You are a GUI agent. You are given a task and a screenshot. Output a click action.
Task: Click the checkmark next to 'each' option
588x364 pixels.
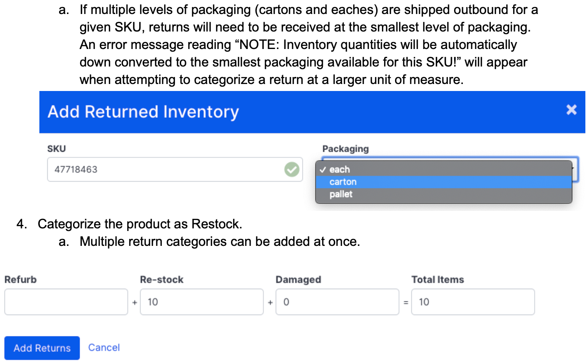323,169
